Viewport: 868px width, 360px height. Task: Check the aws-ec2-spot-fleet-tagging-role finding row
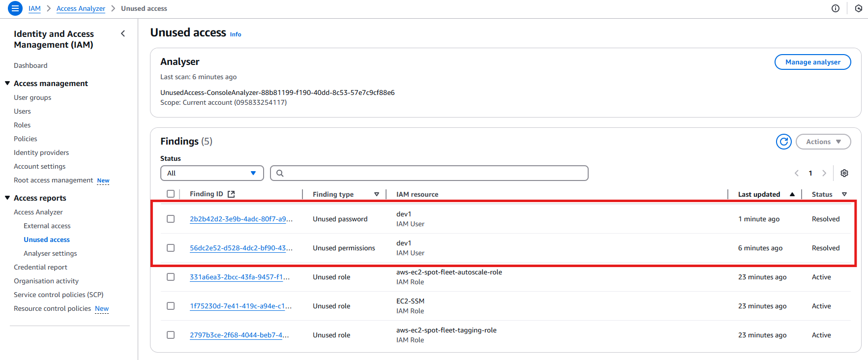[x=171, y=335]
